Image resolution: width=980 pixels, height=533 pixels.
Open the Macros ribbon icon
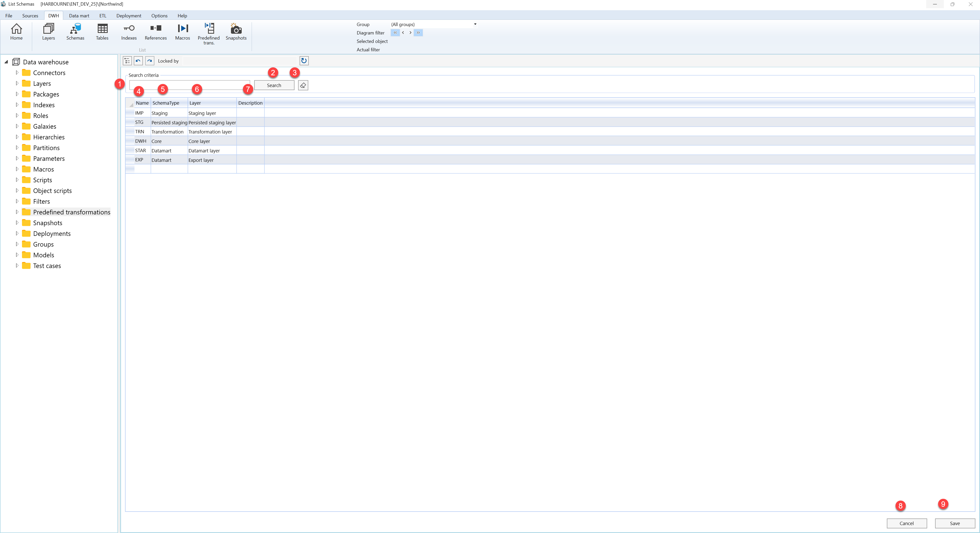pyautogui.click(x=183, y=32)
